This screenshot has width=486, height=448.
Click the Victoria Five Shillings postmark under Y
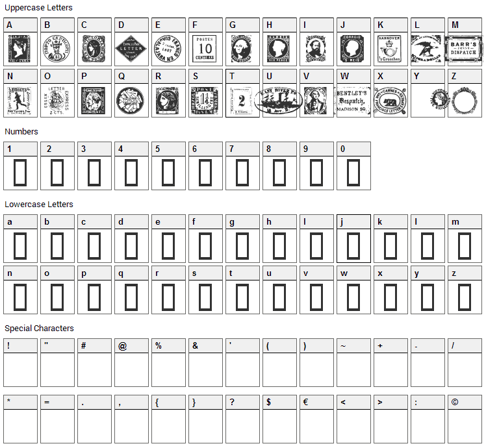440,99
